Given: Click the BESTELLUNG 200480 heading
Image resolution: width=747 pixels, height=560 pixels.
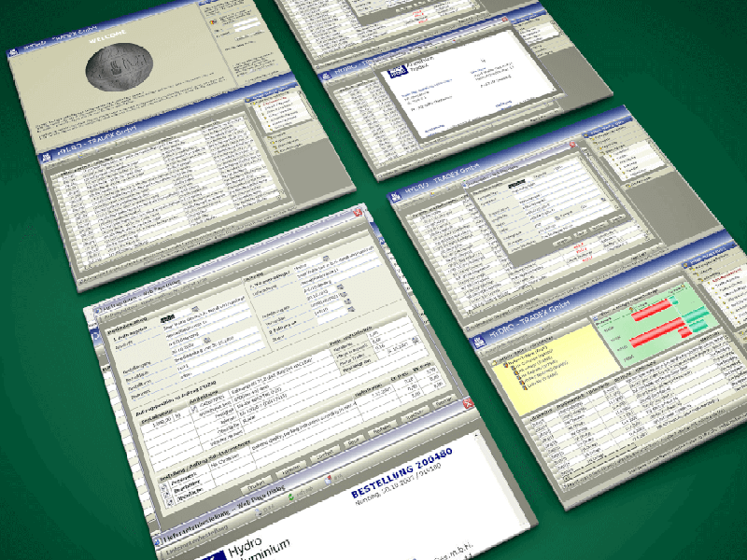Looking at the screenshot, I should click(x=402, y=473).
